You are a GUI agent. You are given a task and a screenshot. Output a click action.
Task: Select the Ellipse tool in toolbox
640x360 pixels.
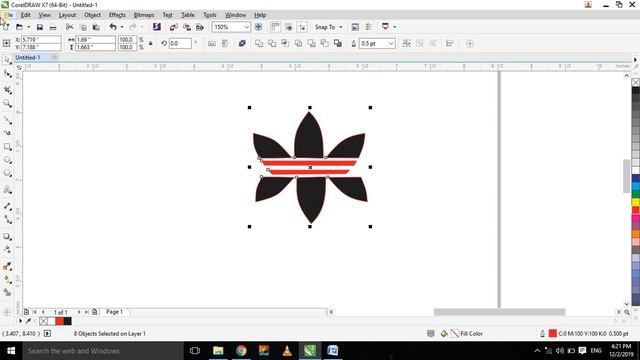(7, 160)
